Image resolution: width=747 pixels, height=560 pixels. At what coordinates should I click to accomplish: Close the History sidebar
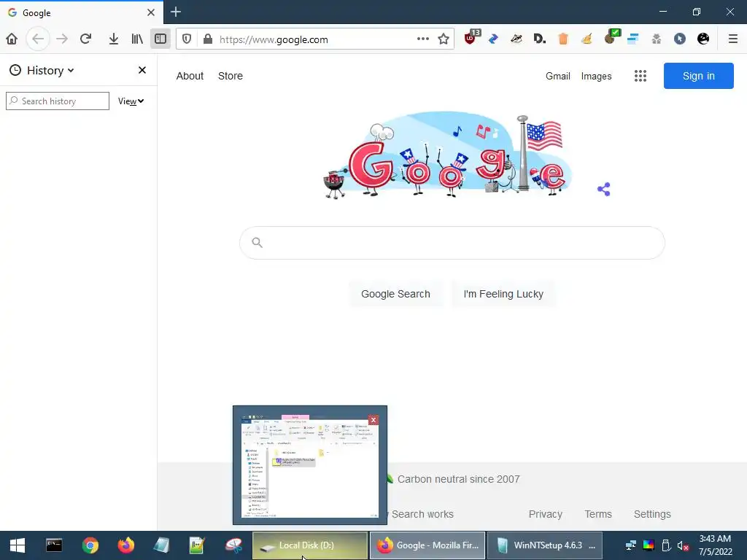coord(142,71)
